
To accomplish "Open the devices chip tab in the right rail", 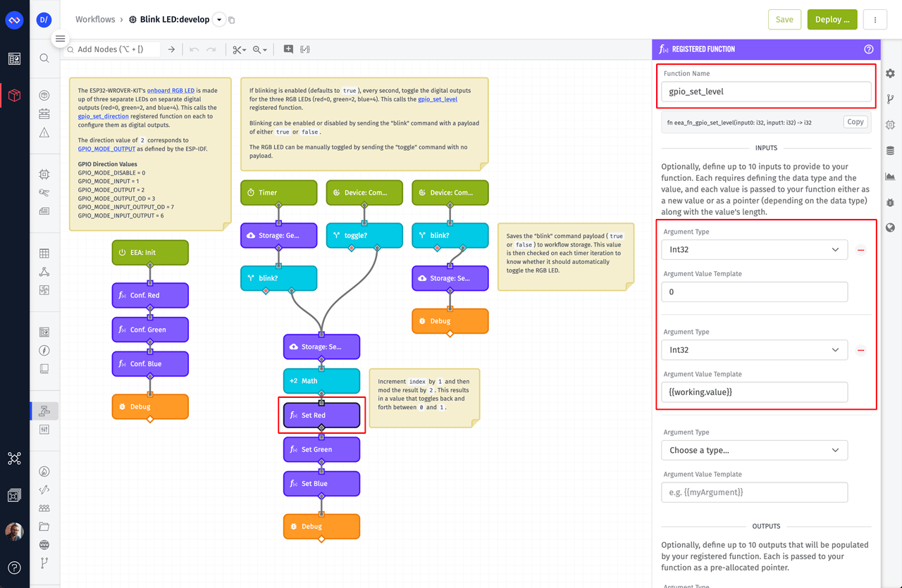I will [891, 125].
